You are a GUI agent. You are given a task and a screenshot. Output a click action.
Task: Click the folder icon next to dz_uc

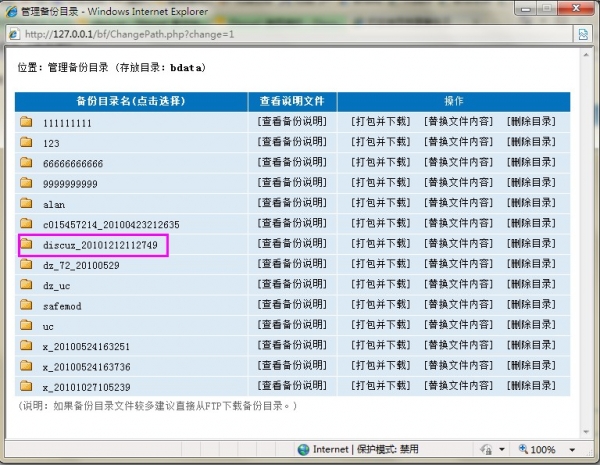click(x=27, y=285)
